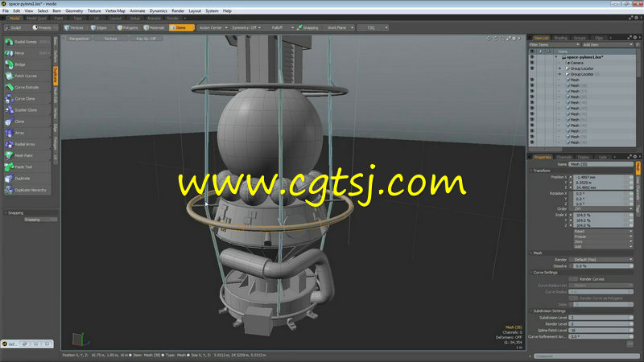Screen dimensions: 644x362
Task: Switch to Vertices selection mode
Action: [74, 28]
